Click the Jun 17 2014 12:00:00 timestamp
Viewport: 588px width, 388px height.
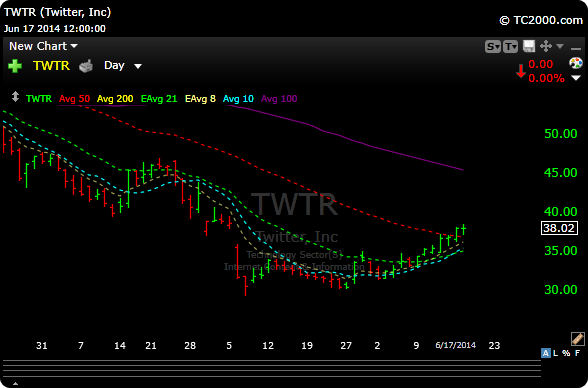tap(55, 28)
